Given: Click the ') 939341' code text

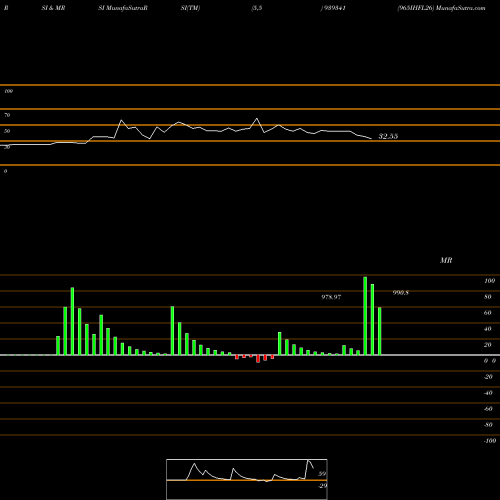Looking at the screenshot, I should point(333,8).
